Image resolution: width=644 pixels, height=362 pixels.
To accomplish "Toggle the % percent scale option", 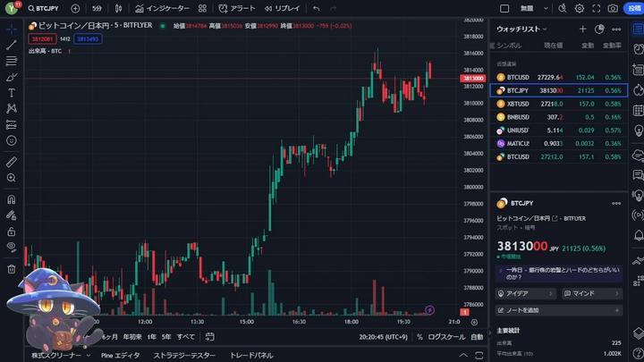I will point(421,337).
